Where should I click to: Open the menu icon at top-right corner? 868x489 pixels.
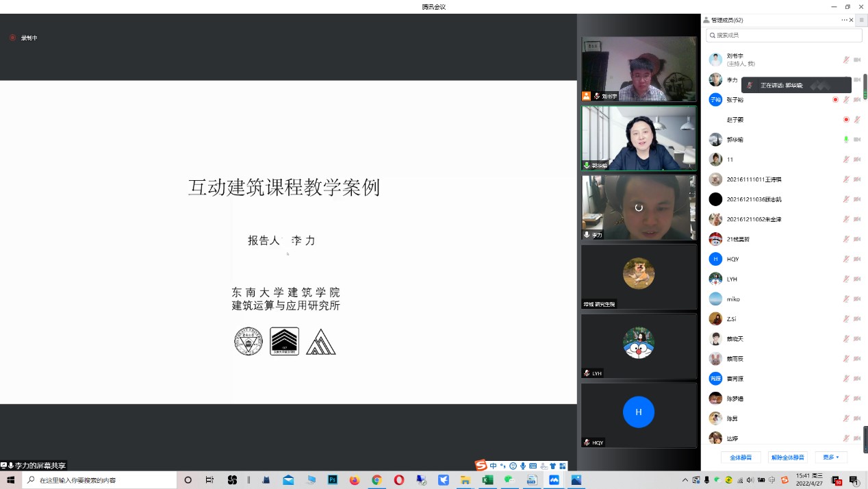(861, 20)
